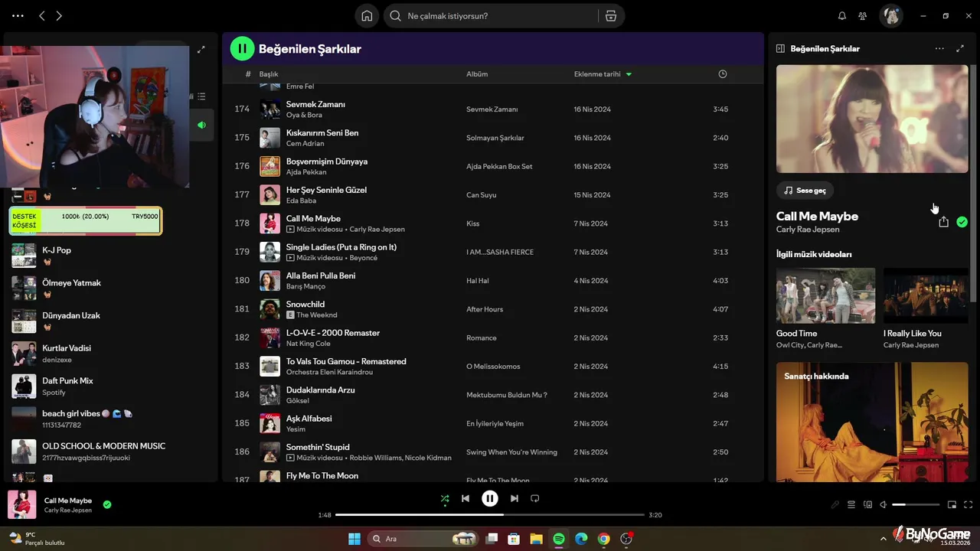Viewport: 980px width, 551px height.
Task: Toggle the queue panel
Action: pos(851,504)
